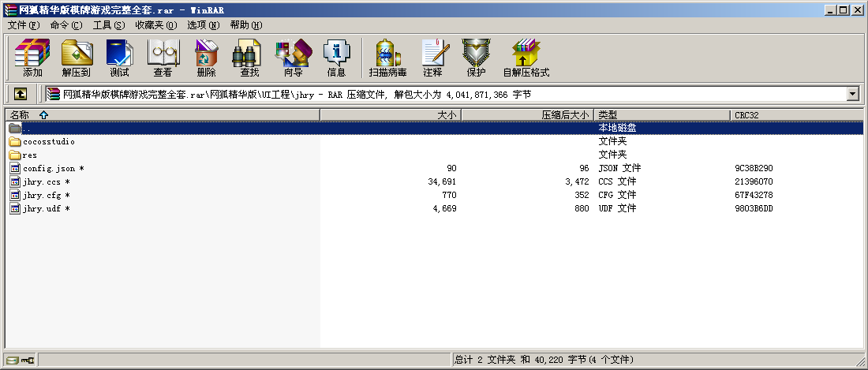Open the Tools (工具) menu
Image resolution: width=868 pixels, height=370 pixels.
coord(108,25)
